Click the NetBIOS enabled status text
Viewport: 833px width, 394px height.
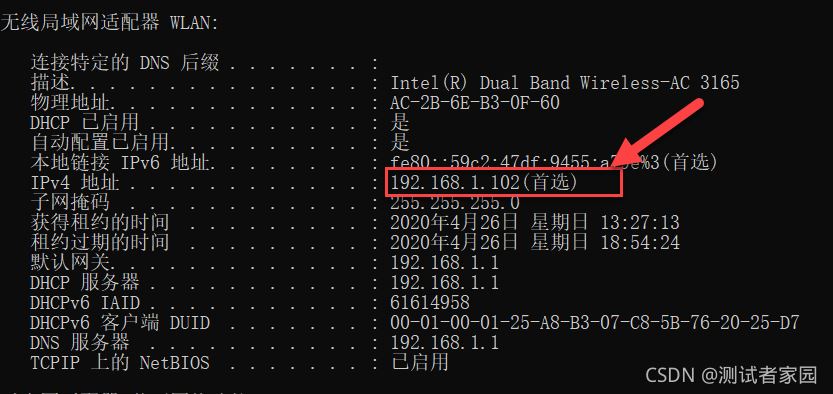pyautogui.click(x=420, y=363)
